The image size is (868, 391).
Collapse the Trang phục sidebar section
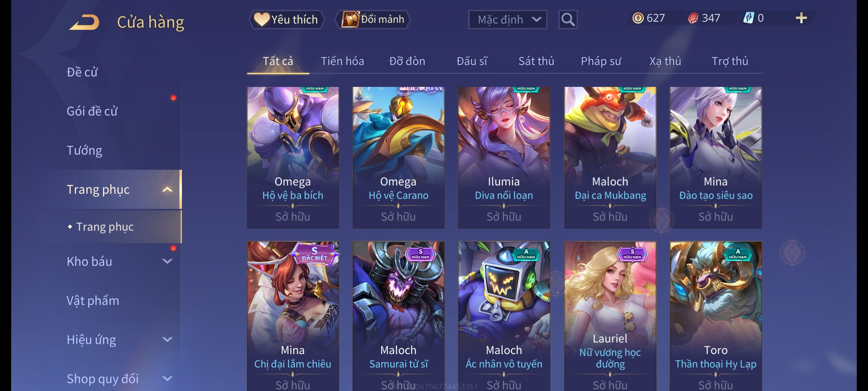coord(167,190)
